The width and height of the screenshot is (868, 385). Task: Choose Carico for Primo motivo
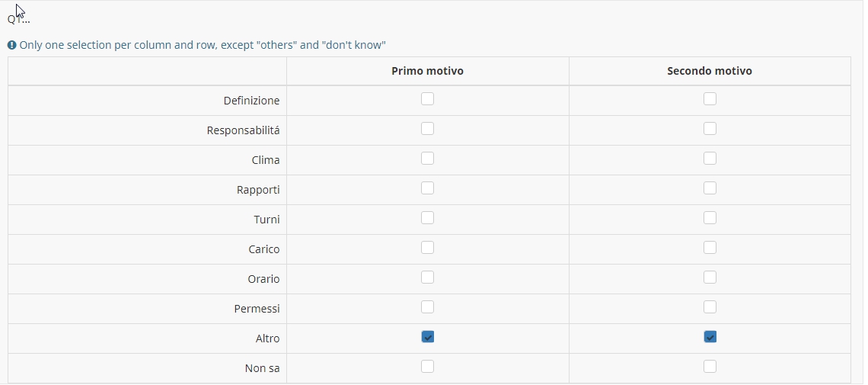pos(427,248)
